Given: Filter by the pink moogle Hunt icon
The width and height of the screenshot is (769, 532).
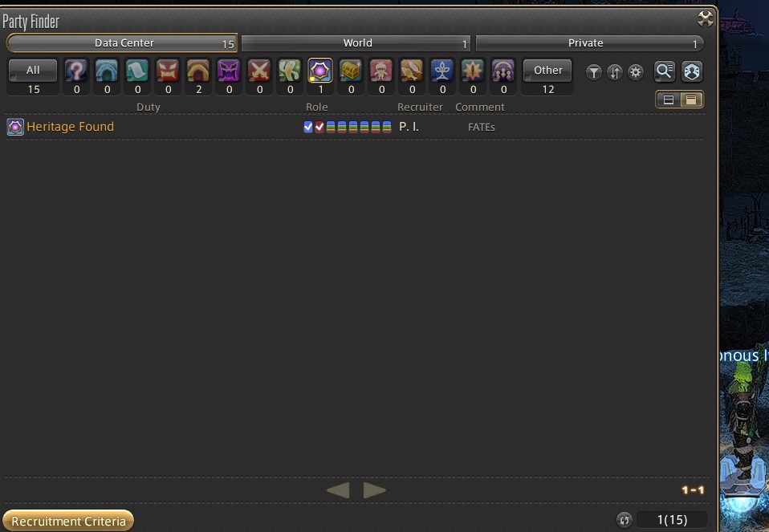Looking at the screenshot, I should pos(381,71).
